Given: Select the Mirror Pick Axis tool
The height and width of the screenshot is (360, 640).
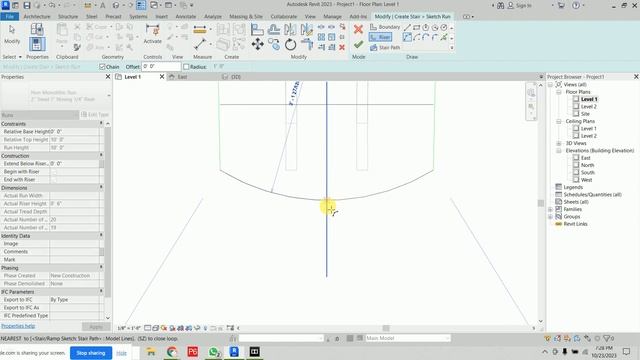Looking at the screenshot, I should [x=290, y=29].
